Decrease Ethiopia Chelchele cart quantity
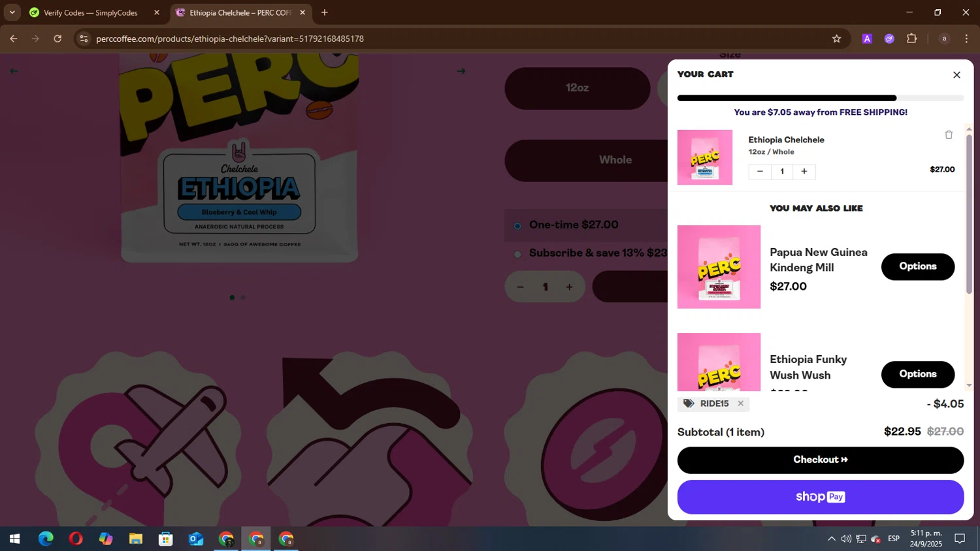 (x=760, y=171)
